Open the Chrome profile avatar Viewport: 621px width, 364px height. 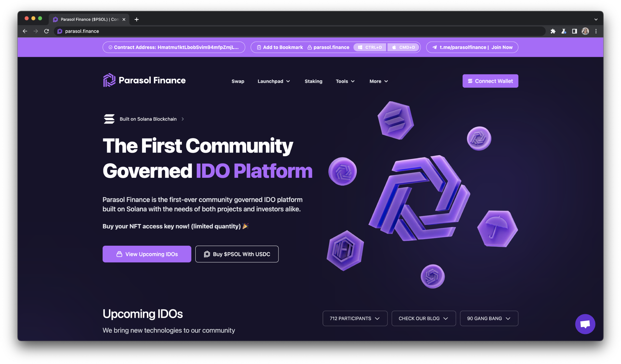click(x=585, y=31)
